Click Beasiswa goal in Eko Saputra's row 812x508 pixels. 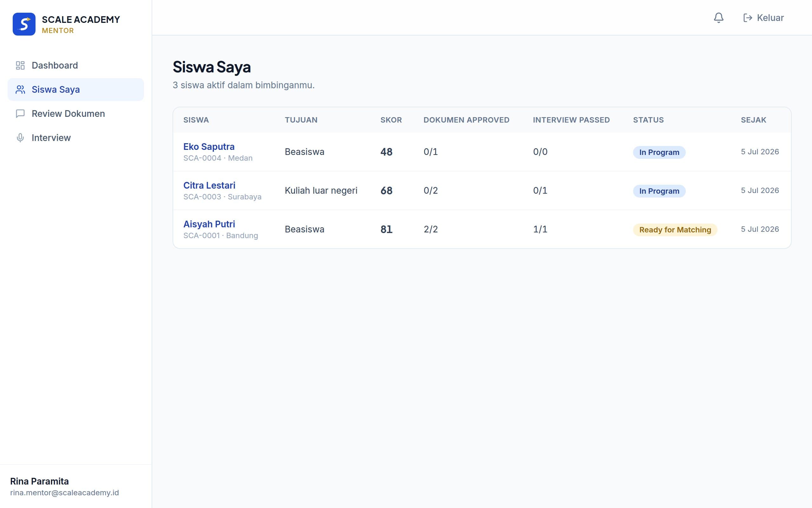[x=304, y=152]
